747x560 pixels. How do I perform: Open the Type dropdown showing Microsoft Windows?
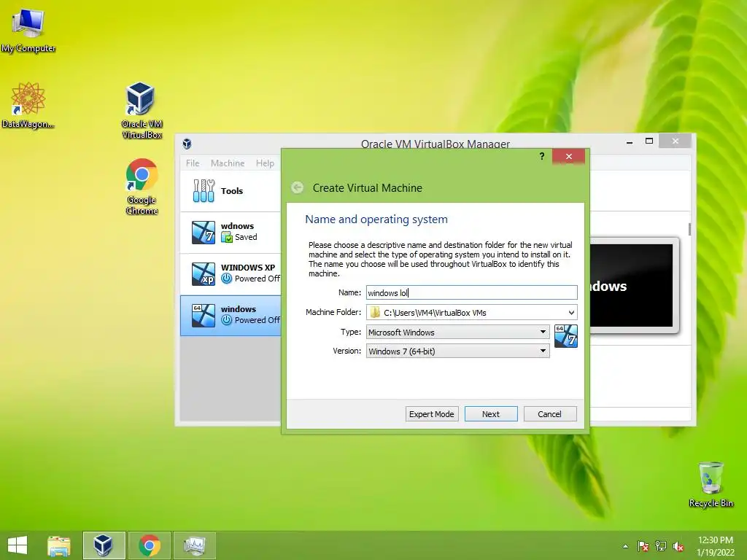[458, 332]
